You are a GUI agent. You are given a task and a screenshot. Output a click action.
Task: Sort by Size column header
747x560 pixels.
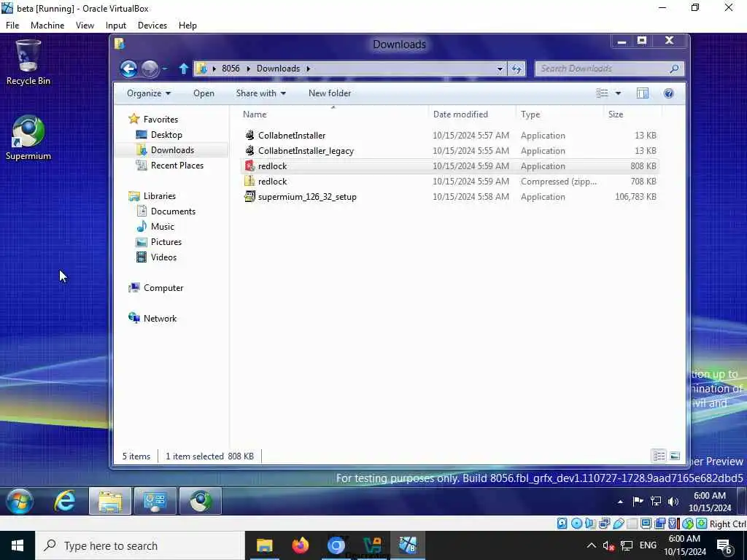(x=616, y=114)
